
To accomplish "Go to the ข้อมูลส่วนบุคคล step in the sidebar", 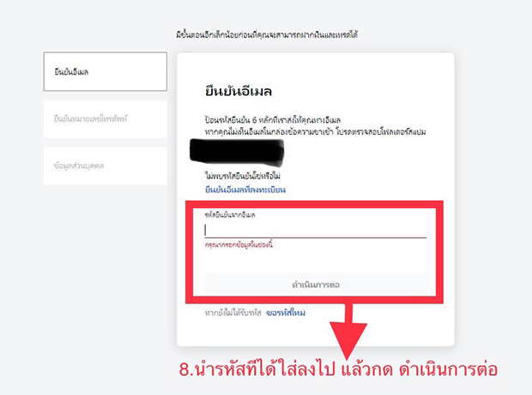I will coord(106,166).
